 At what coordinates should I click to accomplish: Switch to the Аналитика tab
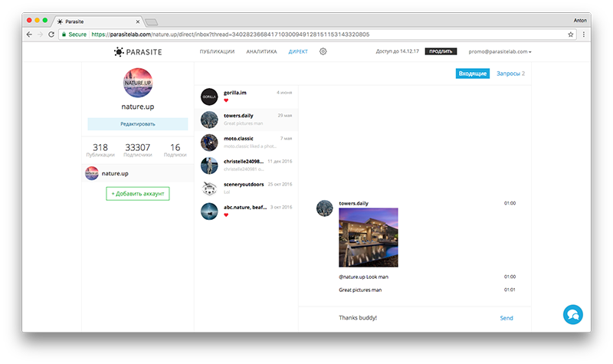(261, 51)
